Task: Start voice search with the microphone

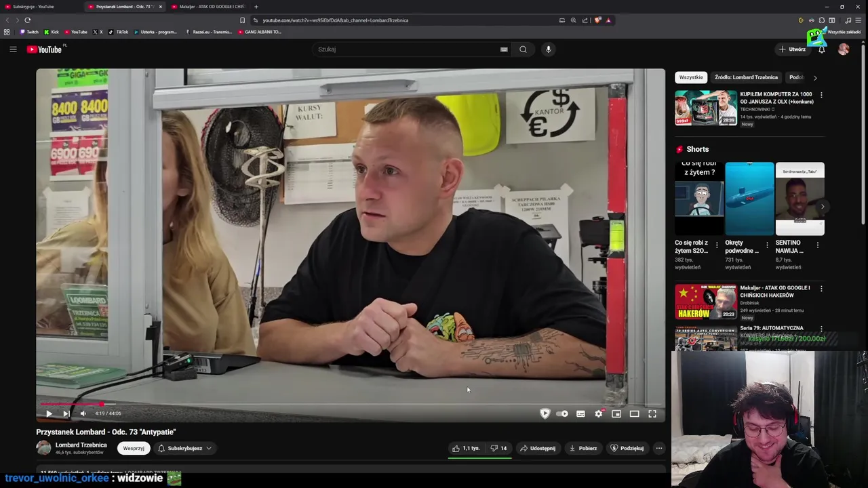Action: (549, 49)
